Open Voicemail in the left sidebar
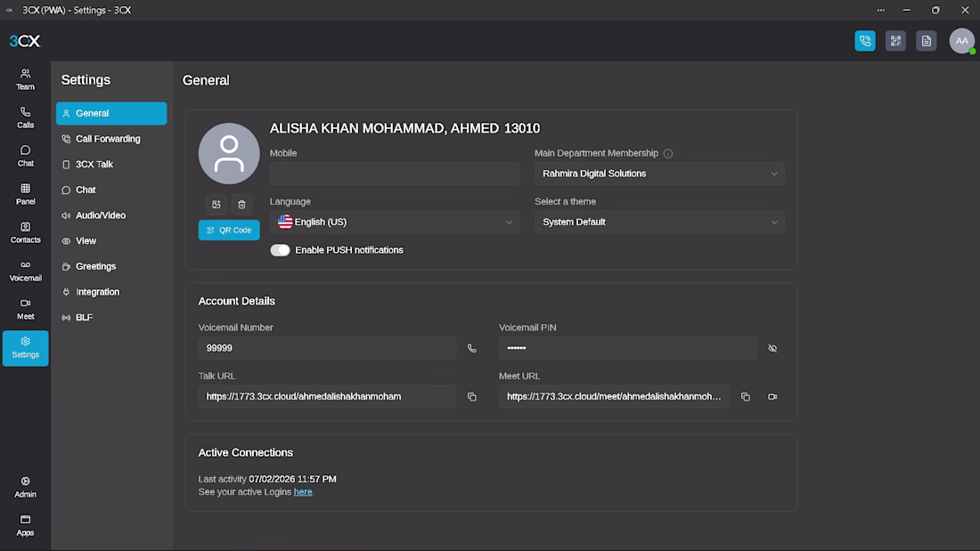Image resolution: width=980 pixels, height=551 pixels. click(26, 271)
